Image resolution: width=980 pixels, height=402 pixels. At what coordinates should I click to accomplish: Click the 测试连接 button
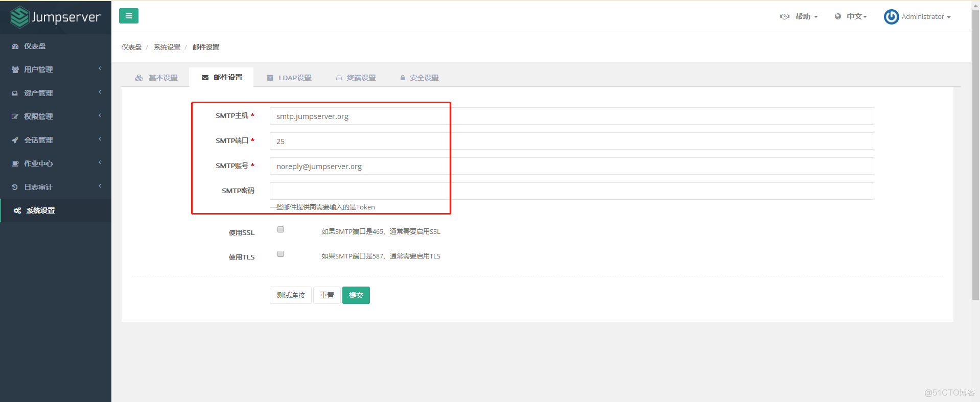[x=291, y=295]
